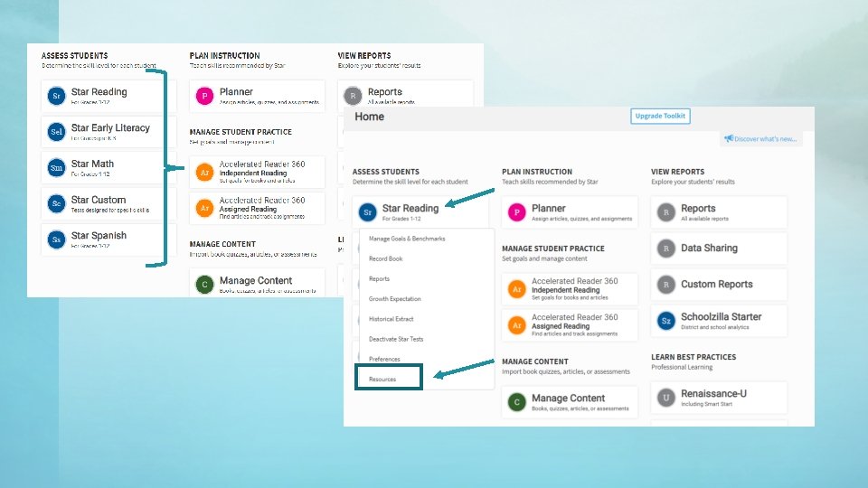
Task: Click the gray R icon beside Reports in the Home window
Action: [666, 211]
